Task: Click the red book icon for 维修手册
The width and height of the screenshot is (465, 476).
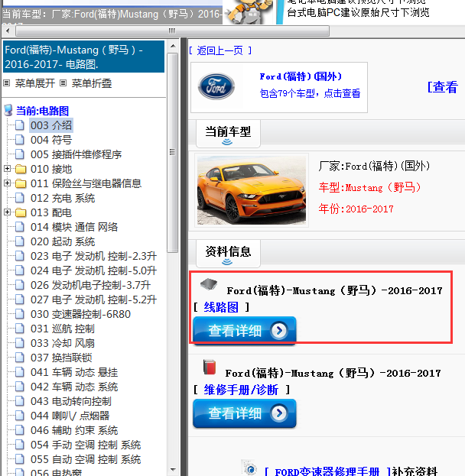Action: pyautogui.click(x=210, y=367)
